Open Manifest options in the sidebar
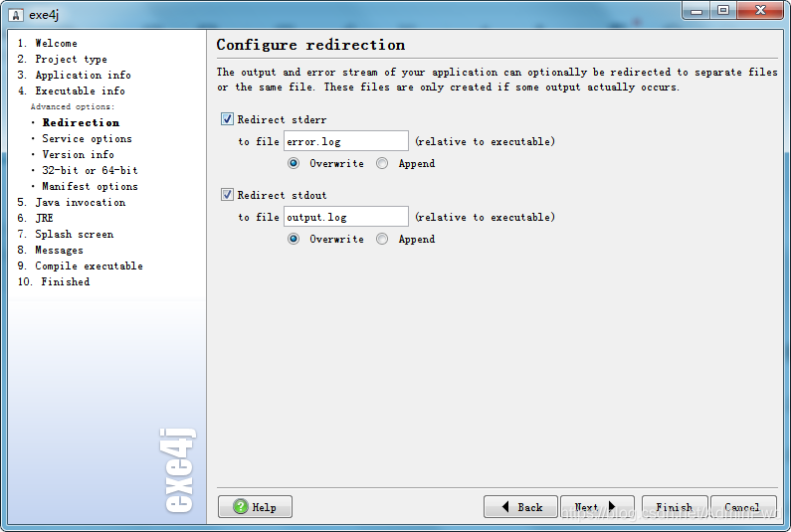The height and width of the screenshot is (532, 791). [x=90, y=187]
